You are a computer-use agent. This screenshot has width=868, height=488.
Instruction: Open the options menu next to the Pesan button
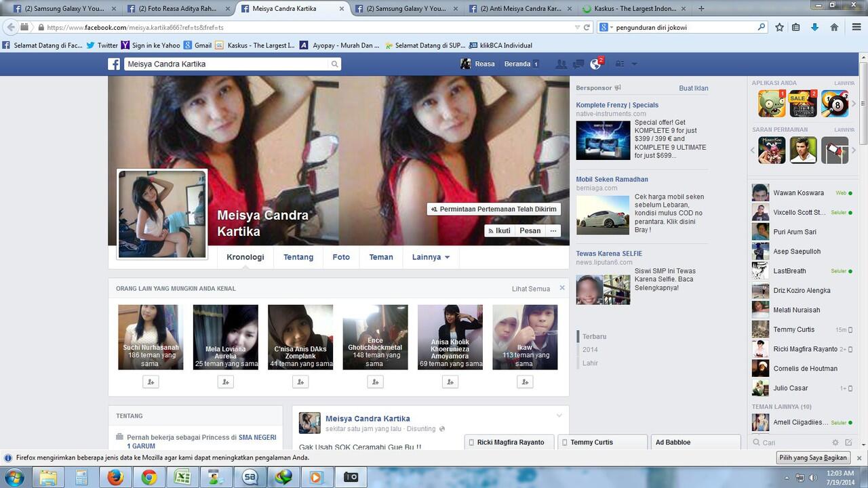(553, 230)
